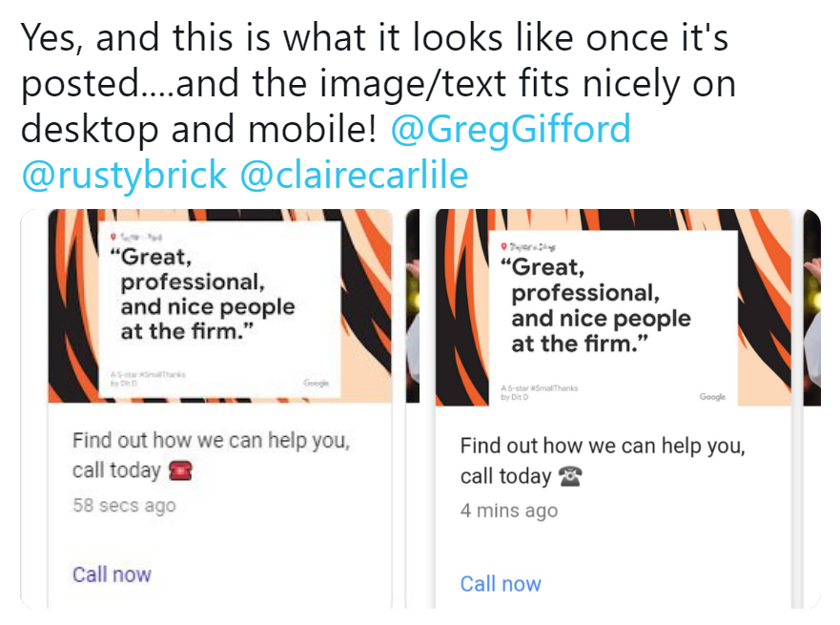Click the gray telephone emoji
Viewport: 840px width, 625px height.
pyautogui.click(x=569, y=476)
